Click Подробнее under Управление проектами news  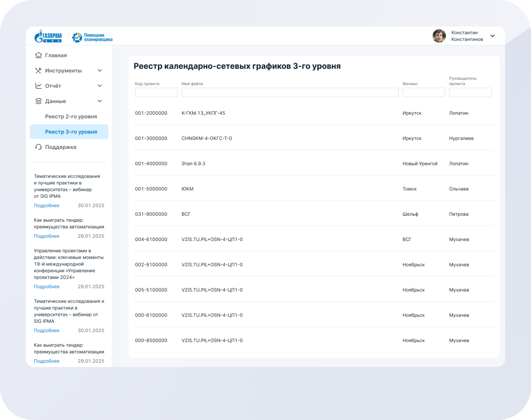click(x=46, y=286)
